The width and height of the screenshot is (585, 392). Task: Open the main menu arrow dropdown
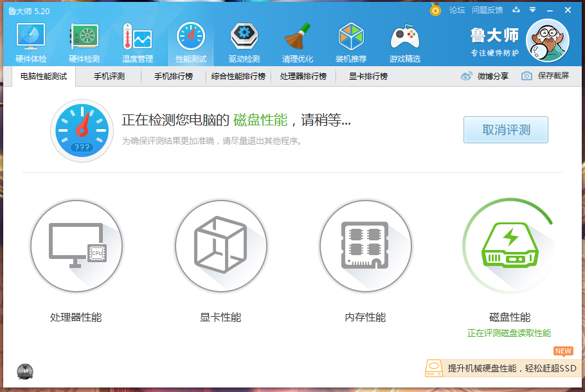(x=531, y=10)
